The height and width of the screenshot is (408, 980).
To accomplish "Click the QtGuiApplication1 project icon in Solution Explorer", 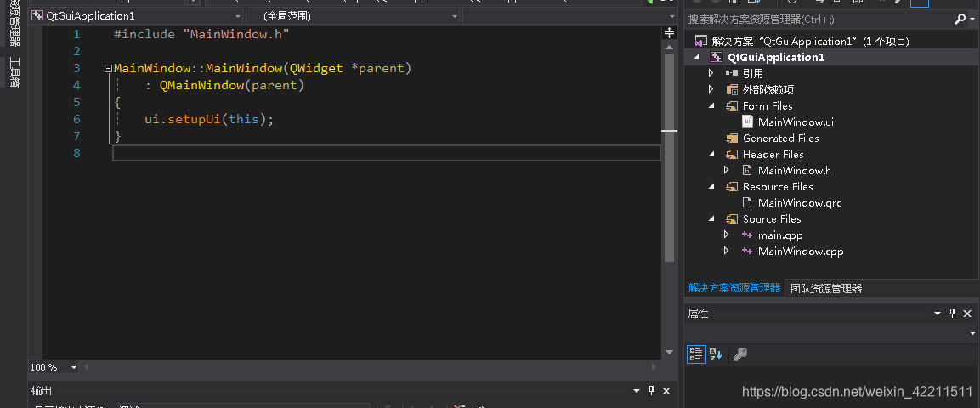I will tap(717, 58).
